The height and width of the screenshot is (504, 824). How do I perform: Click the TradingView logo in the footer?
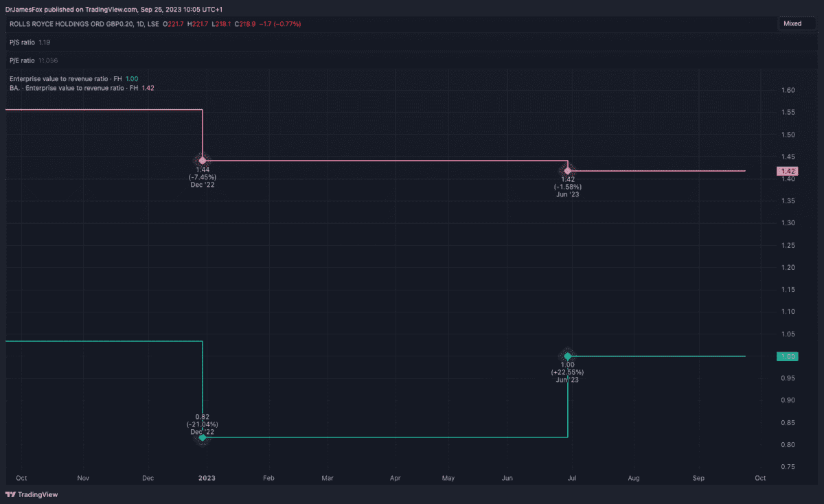coord(32,494)
